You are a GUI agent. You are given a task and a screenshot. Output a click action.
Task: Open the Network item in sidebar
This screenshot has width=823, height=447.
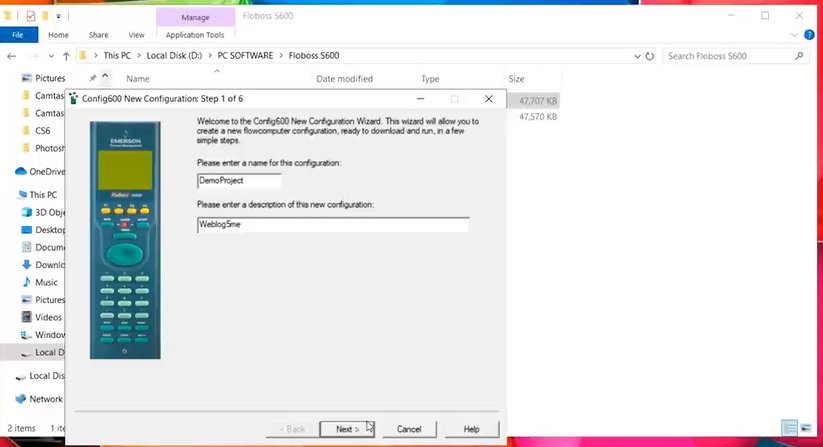click(x=45, y=398)
